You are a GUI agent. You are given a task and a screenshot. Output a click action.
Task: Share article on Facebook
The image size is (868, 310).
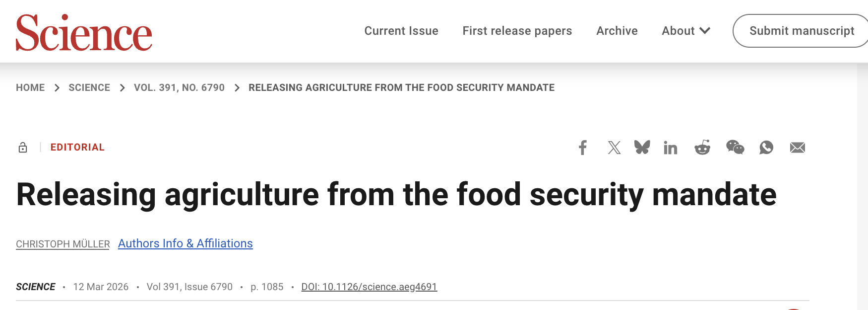583,148
